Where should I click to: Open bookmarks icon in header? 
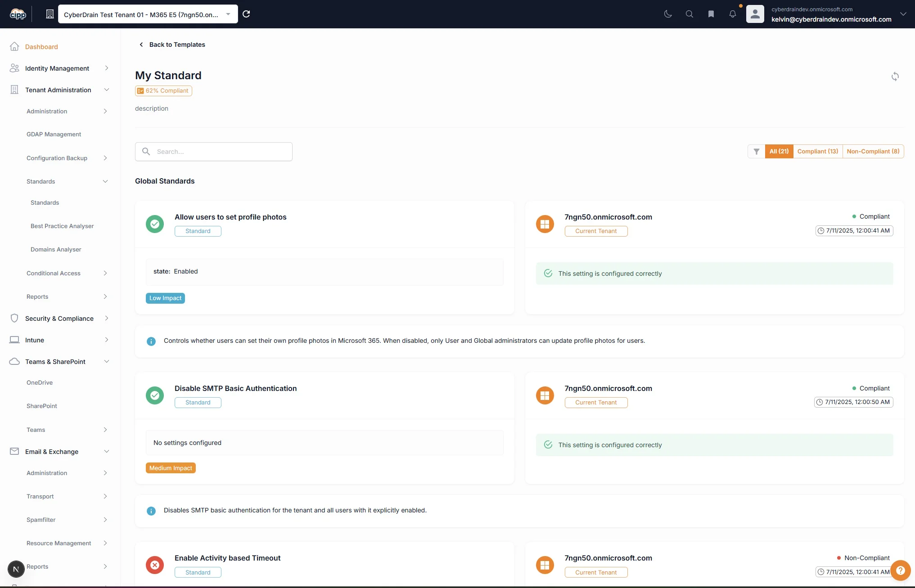(x=711, y=14)
